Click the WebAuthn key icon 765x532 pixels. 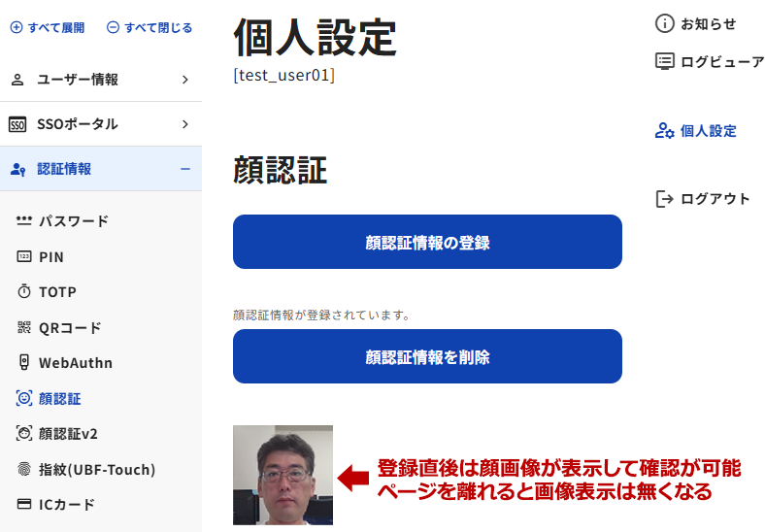click(x=24, y=363)
